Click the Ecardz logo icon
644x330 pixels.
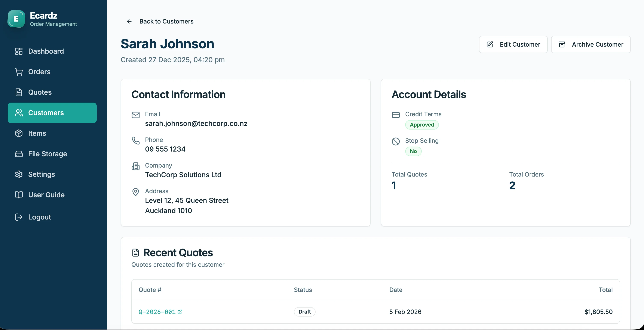pos(16,19)
